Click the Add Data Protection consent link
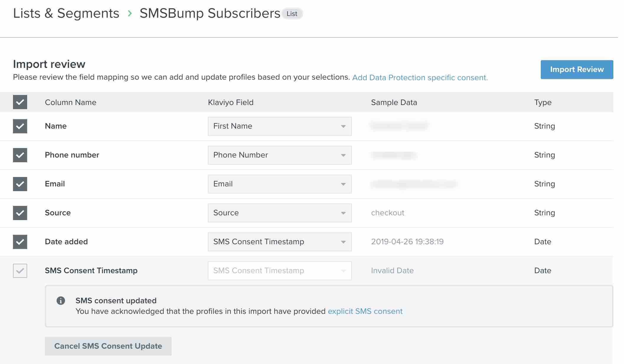 tap(419, 77)
